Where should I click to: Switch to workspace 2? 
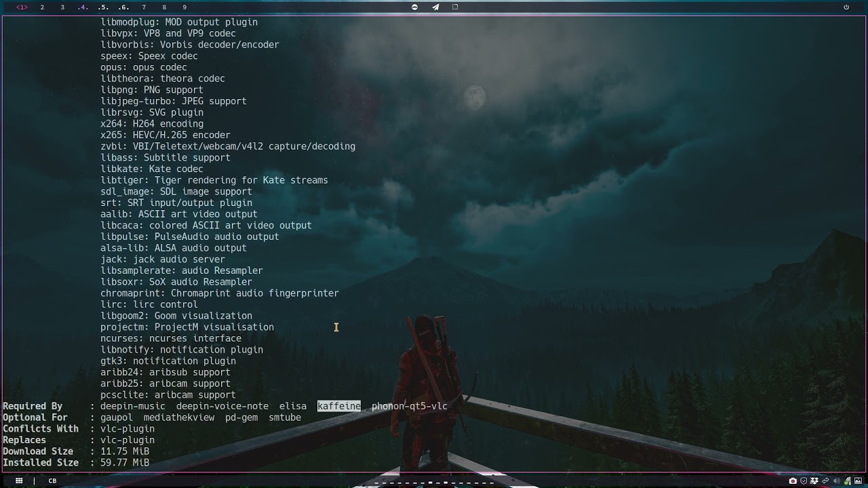tap(42, 7)
